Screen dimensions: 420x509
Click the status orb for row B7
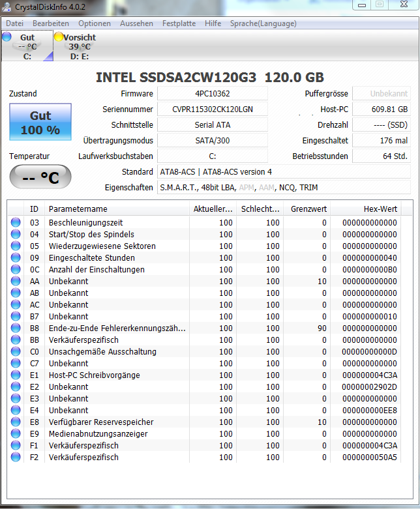pyautogui.click(x=16, y=316)
